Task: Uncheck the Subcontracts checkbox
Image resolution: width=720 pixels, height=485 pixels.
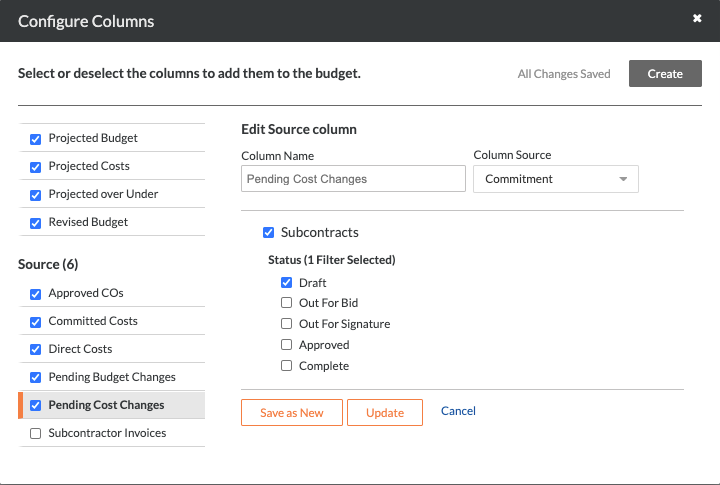Action: point(269,232)
